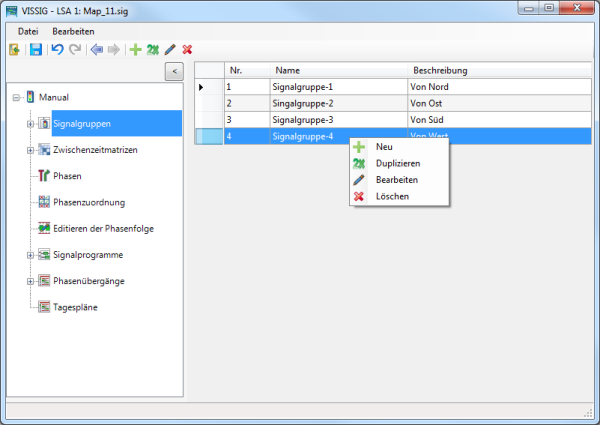Click the Undo arrow in toolbar

tap(57, 50)
